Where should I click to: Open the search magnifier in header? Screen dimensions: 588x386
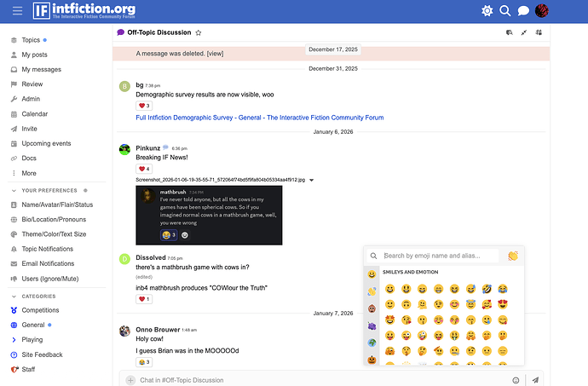[x=505, y=11]
